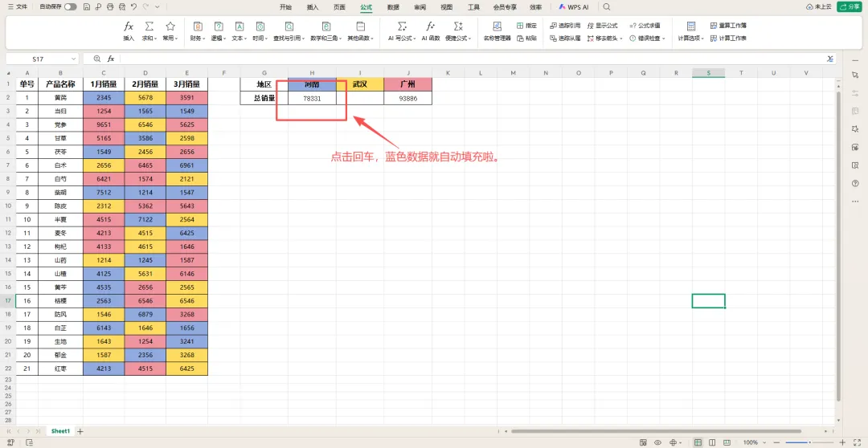Image resolution: width=868 pixels, height=448 pixels.
Task: Open the 文件 File menu
Action: pyautogui.click(x=17, y=7)
